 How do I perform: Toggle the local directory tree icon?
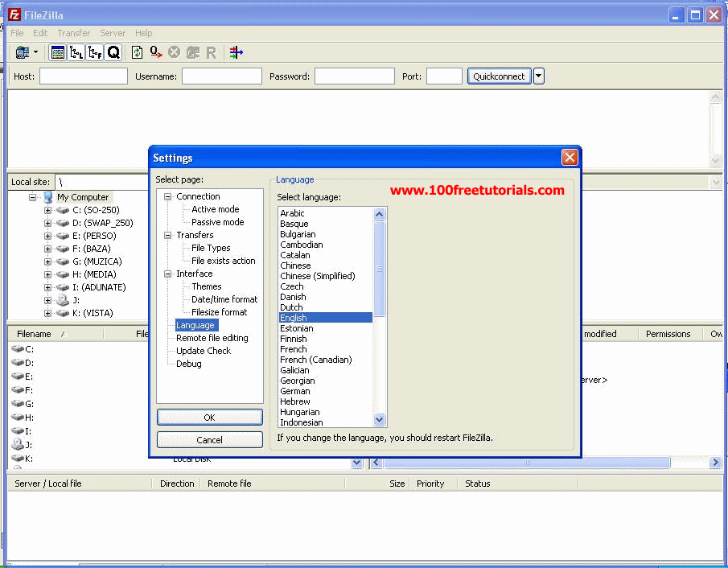76,52
